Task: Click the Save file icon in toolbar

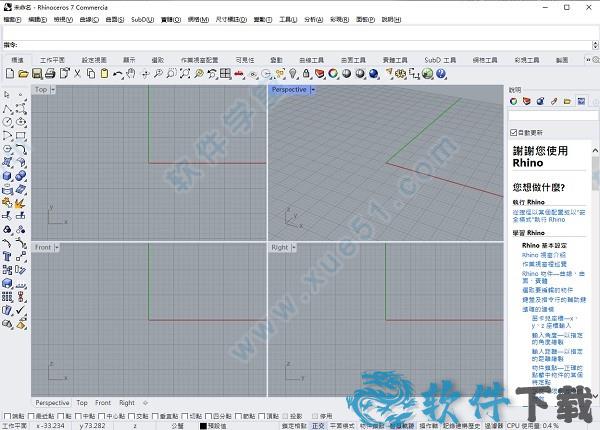Action: click(x=37, y=74)
